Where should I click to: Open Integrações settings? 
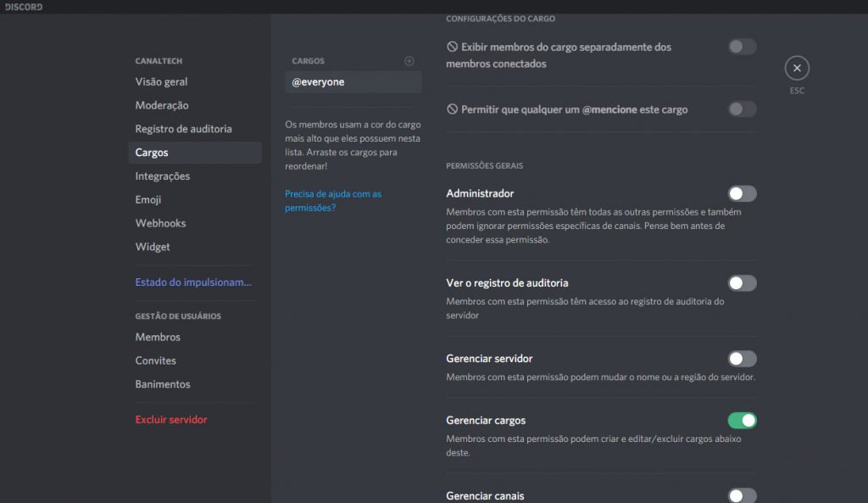[195, 176]
